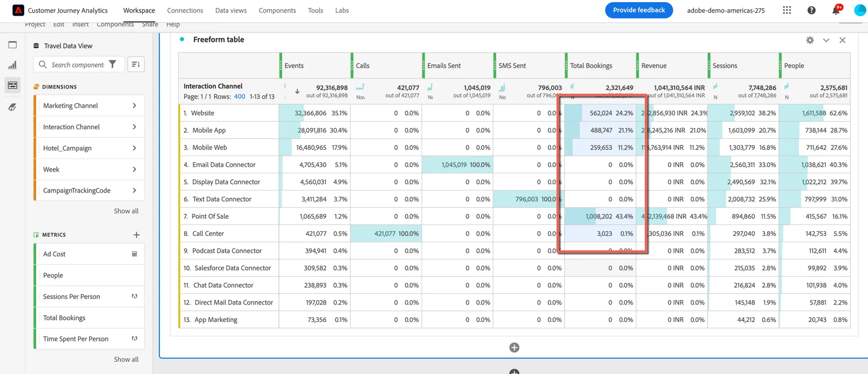
Task: Add visualization with plus circle below table
Action: click(514, 348)
